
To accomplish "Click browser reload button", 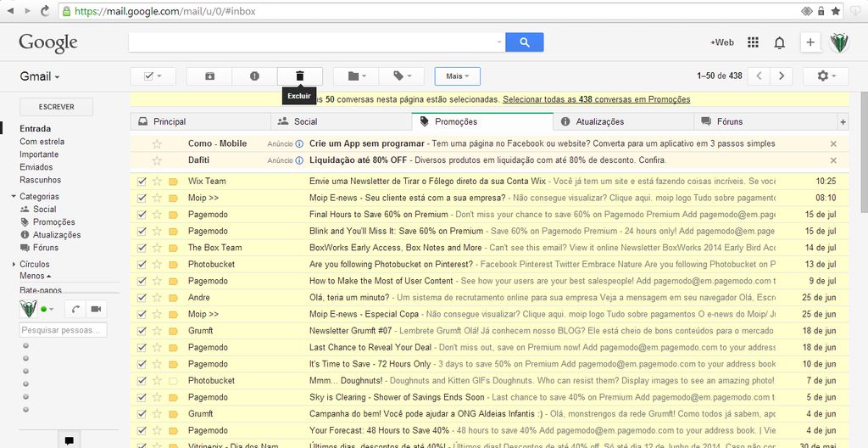I will click(45, 10).
